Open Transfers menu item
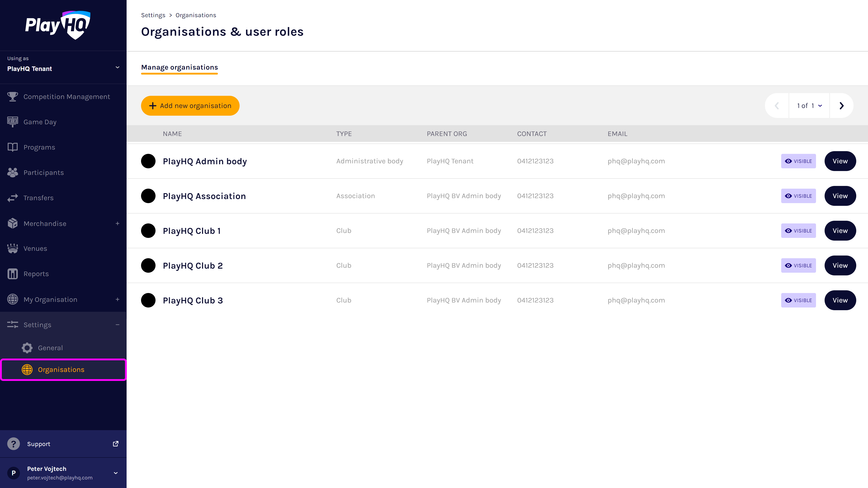868x488 pixels. tap(63, 198)
